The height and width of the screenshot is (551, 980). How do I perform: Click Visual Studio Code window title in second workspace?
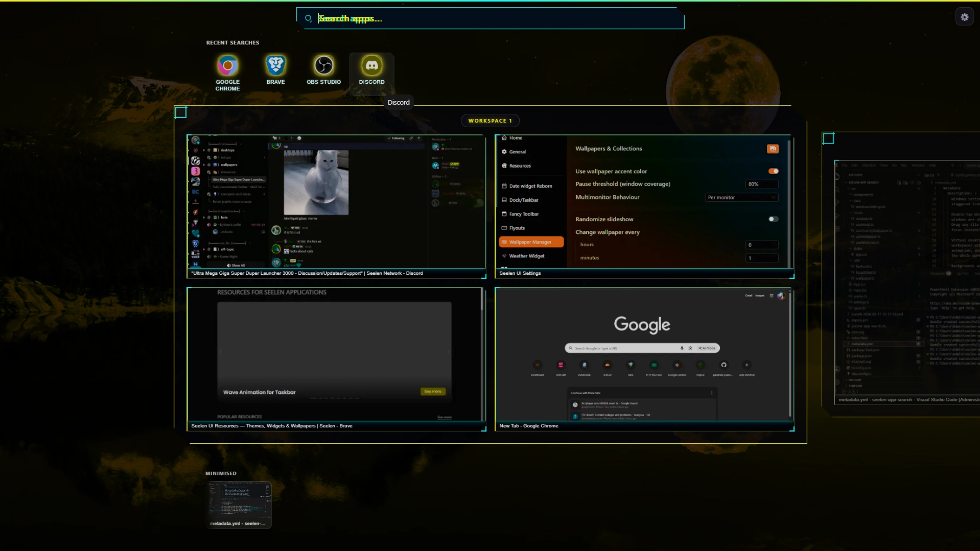(908, 400)
